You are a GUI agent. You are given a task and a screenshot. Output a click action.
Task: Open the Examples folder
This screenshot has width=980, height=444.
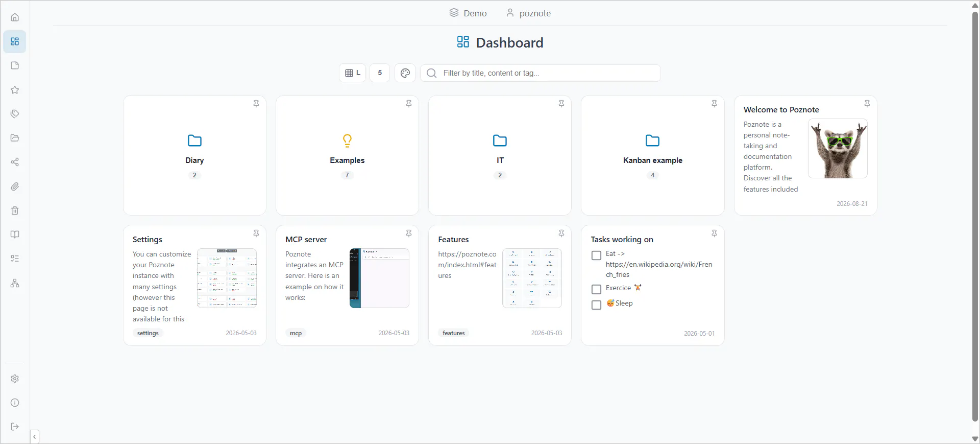[347, 155]
